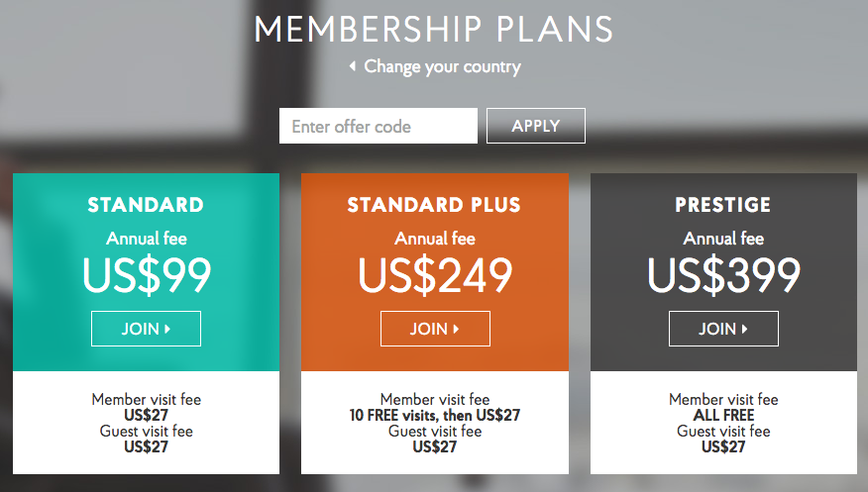The width and height of the screenshot is (868, 492).
Task: Join the Prestige US$399 plan
Action: (x=723, y=329)
